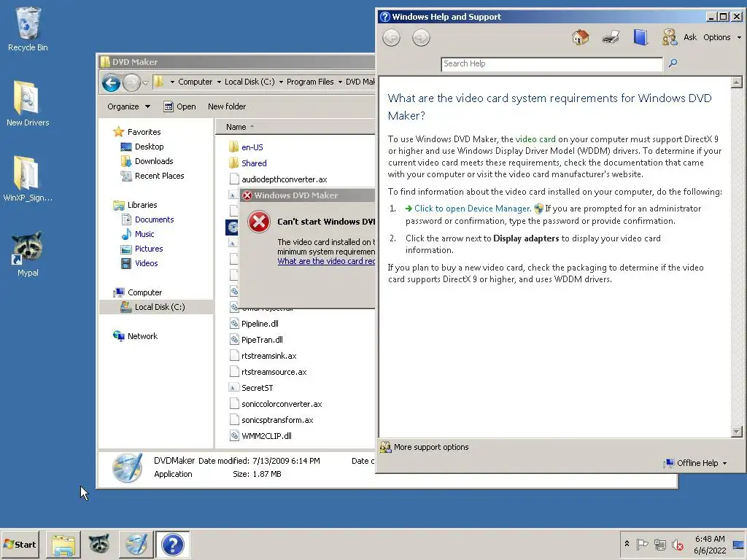This screenshot has height=560, width=747.
Task: Select Videos library in navigation pane
Action: [x=146, y=263]
